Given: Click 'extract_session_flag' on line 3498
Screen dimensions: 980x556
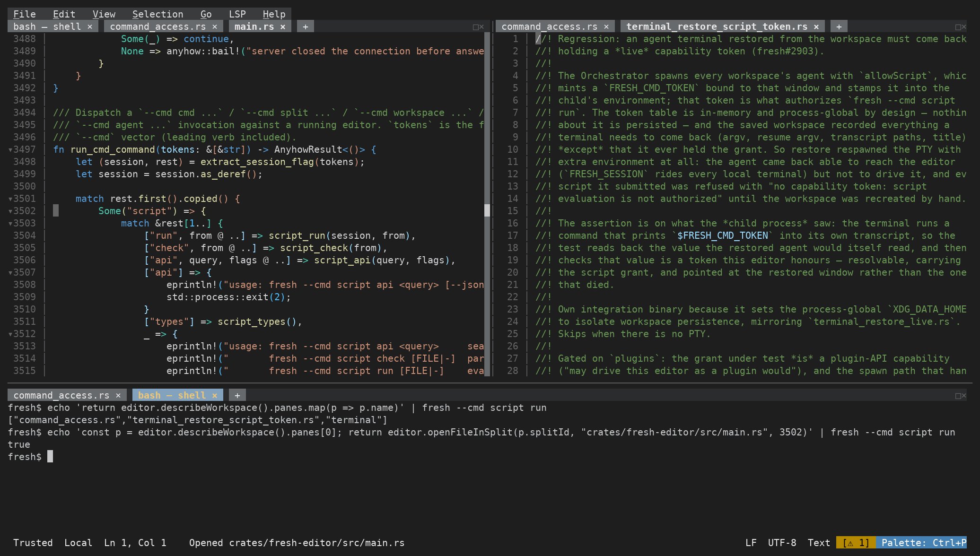Looking at the screenshot, I should (257, 162).
